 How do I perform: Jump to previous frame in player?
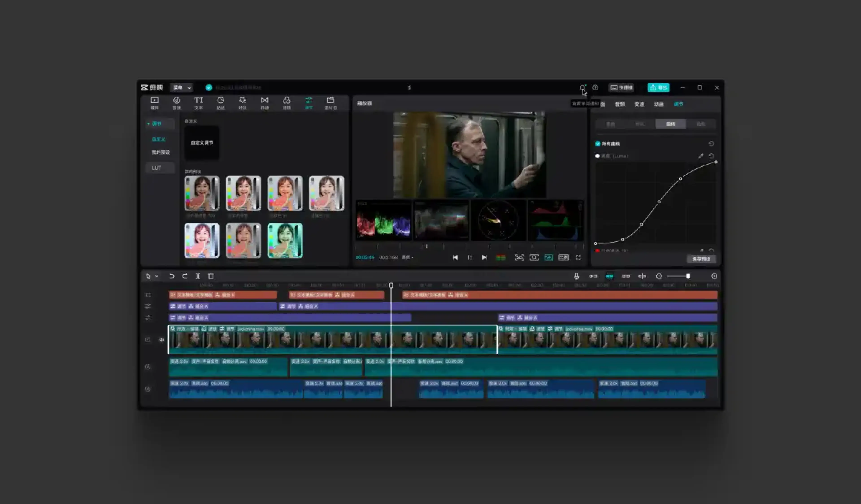tap(455, 257)
